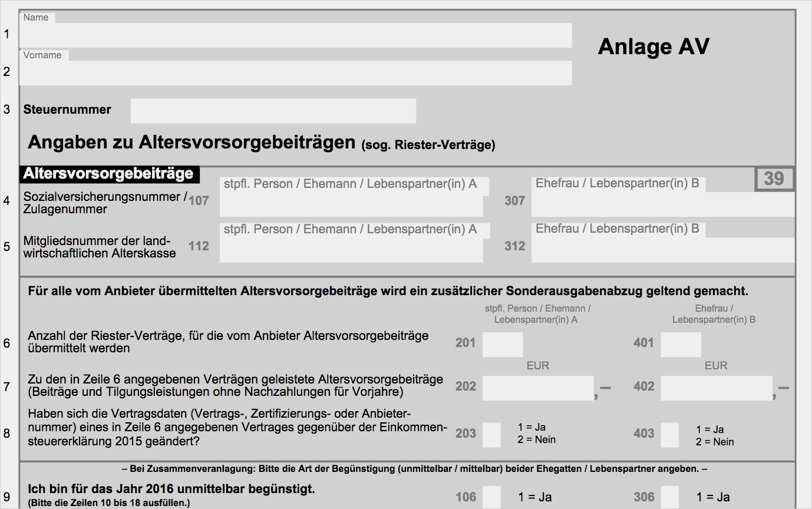Focus field 202 EUR amount box
The image size is (812, 509).
coord(537,388)
